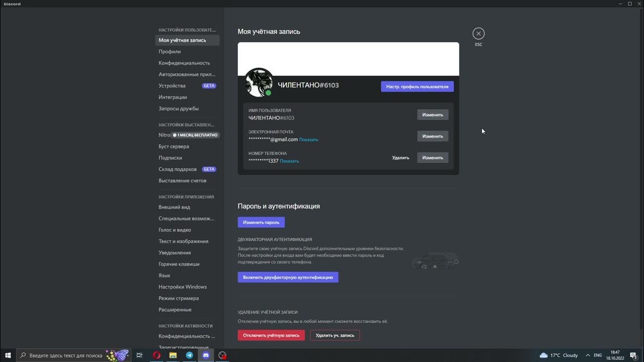Viewport: 644px width, 362px height.
Task: Open Авторизованные приложения section
Action: point(187,74)
